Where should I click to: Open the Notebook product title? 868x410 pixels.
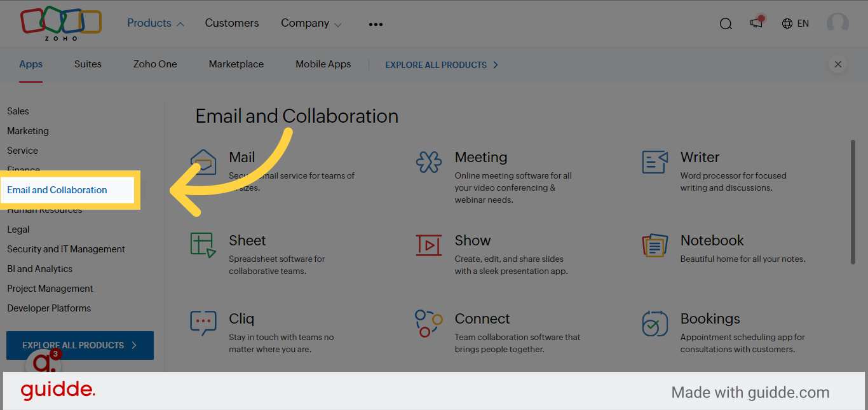pyautogui.click(x=712, y=240)
